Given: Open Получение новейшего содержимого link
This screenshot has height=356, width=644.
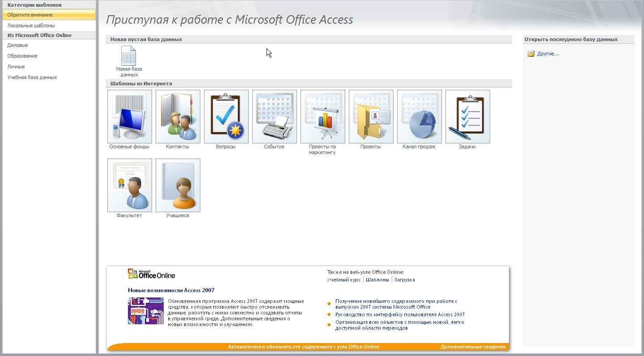Looking at the screenshot, I should click(x=396, y=304).
